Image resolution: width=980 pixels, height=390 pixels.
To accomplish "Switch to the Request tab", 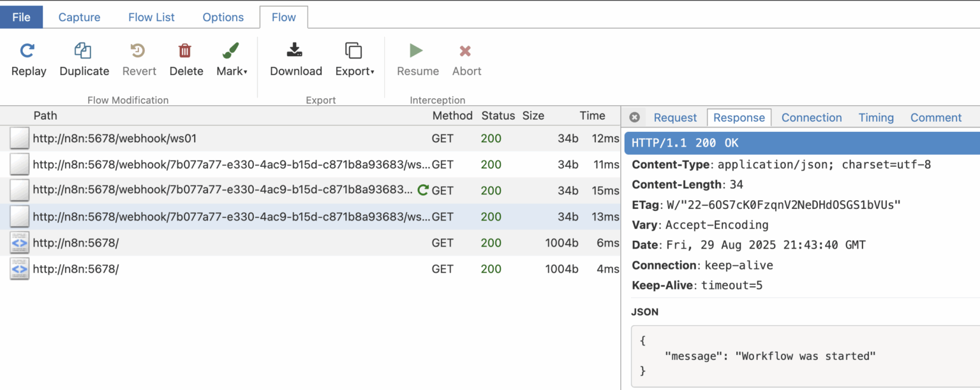I will tap(675, 117).
